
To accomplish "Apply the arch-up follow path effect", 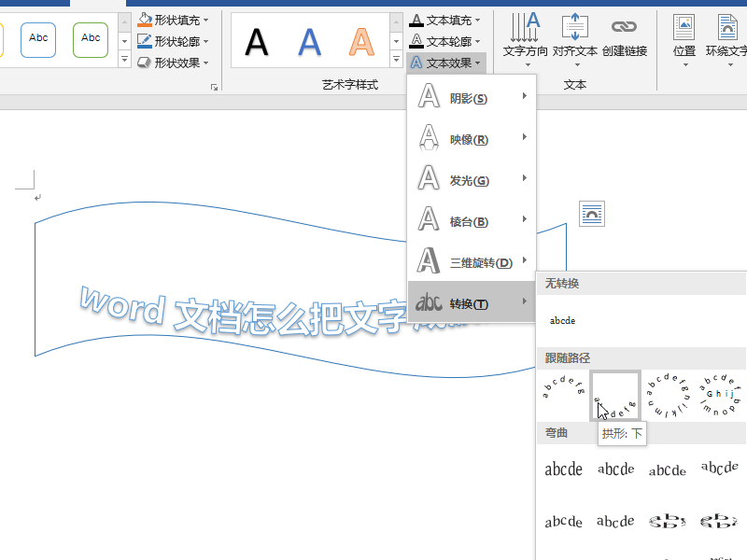I will 564,395.
